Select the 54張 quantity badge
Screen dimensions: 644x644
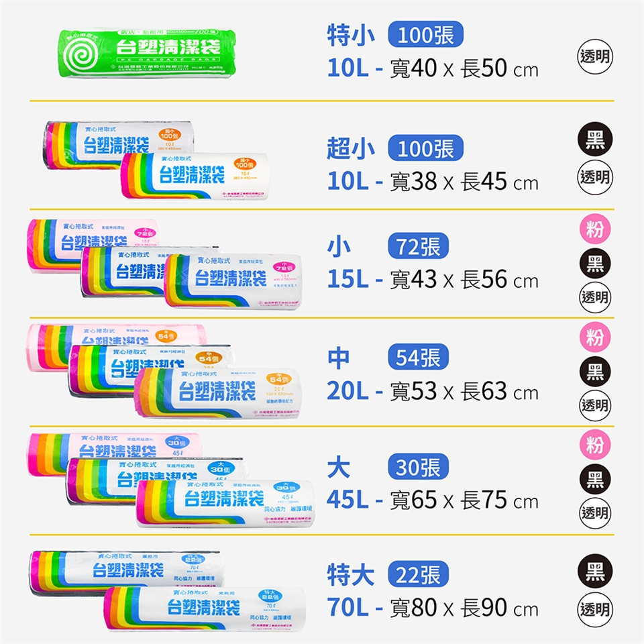(x=418, y=358)
